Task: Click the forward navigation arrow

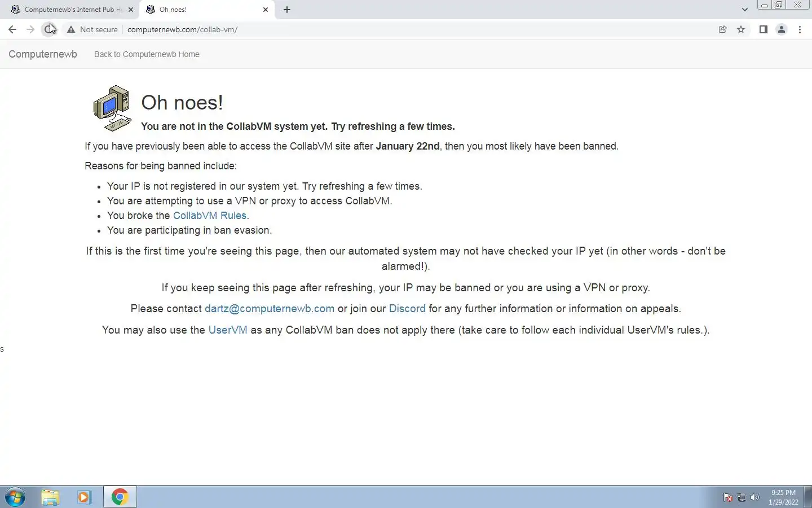Action: pos(30,29)
